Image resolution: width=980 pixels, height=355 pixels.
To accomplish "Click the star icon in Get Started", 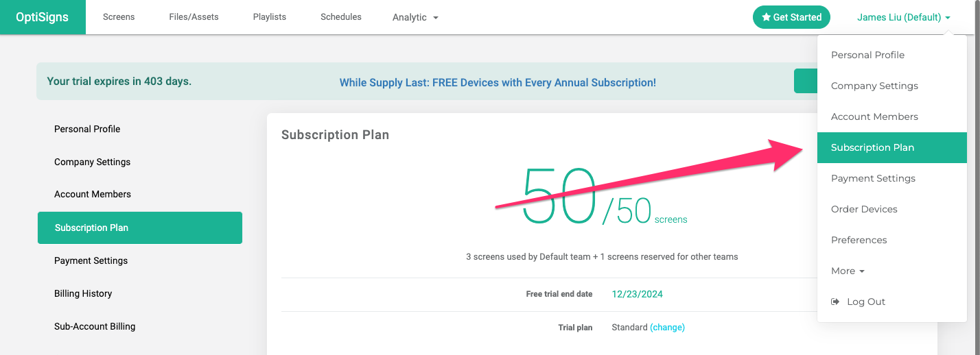I will 767,17.
